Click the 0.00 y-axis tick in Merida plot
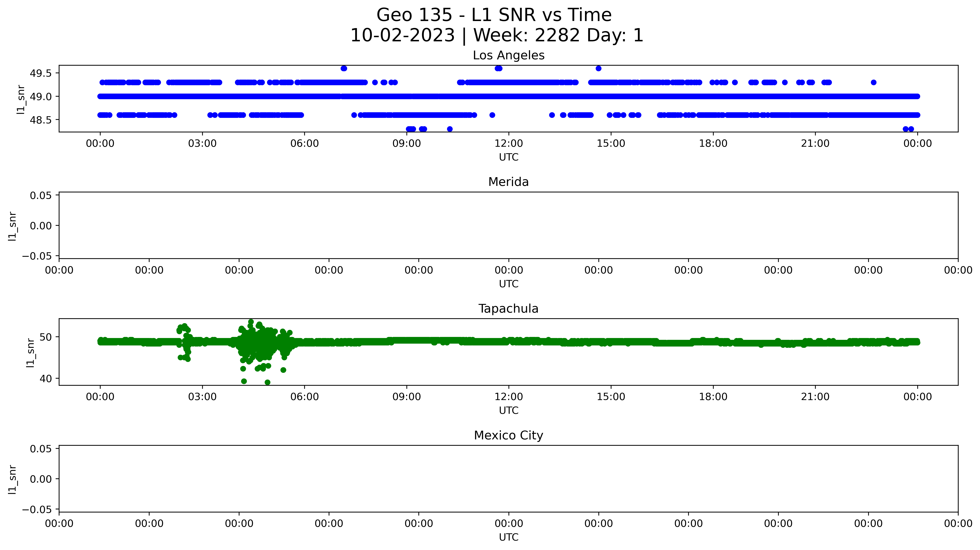Screen dimensions: 980x550 41,226
